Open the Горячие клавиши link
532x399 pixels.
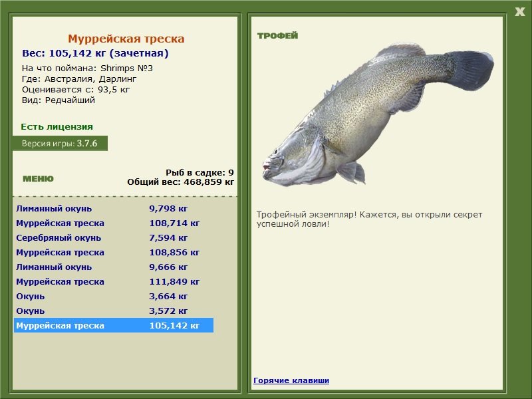(x=291, y=380)
